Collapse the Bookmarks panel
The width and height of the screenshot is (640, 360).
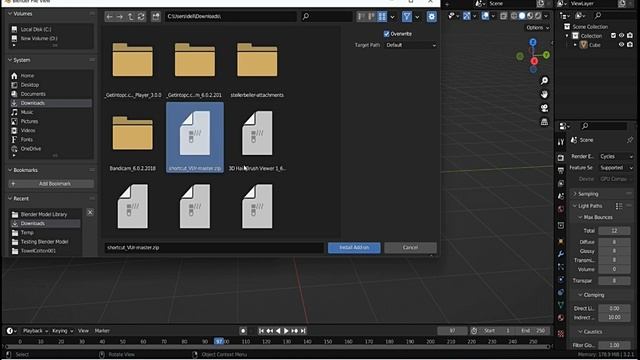point(11,170)
